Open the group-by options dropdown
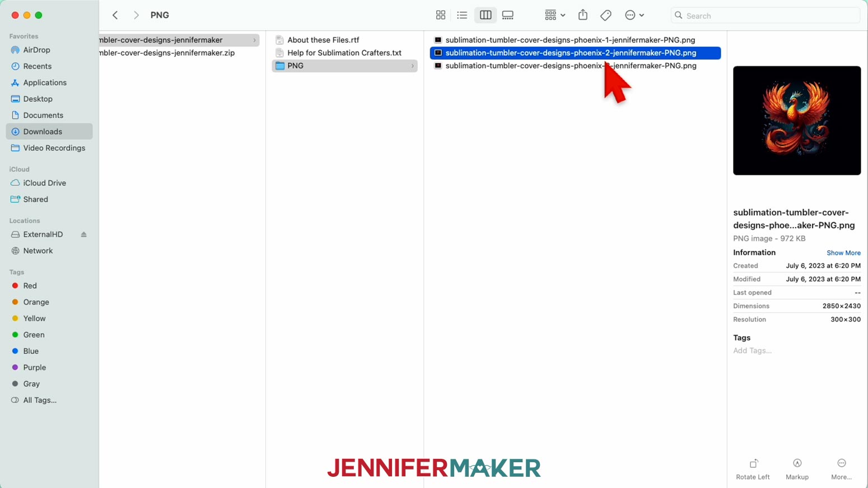Viewport: 868px width, 488px height. point(555,15)
